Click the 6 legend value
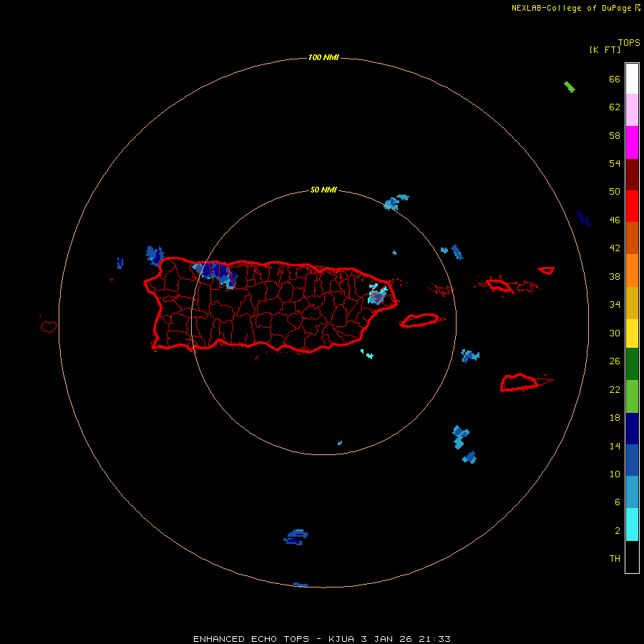 [x=617, y=502]
